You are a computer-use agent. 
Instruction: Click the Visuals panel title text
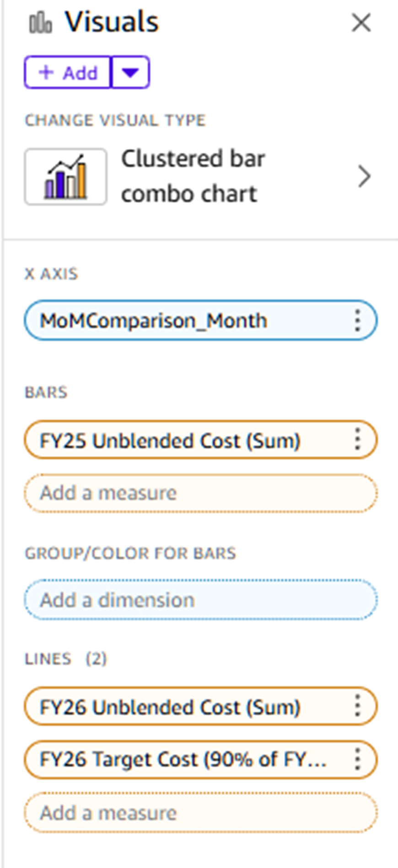(x=112, y=22)
